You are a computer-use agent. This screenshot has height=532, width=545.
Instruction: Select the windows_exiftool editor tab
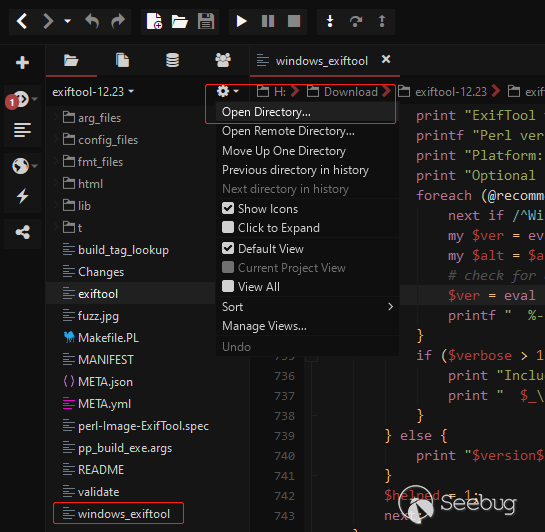[x=321, y=61]
